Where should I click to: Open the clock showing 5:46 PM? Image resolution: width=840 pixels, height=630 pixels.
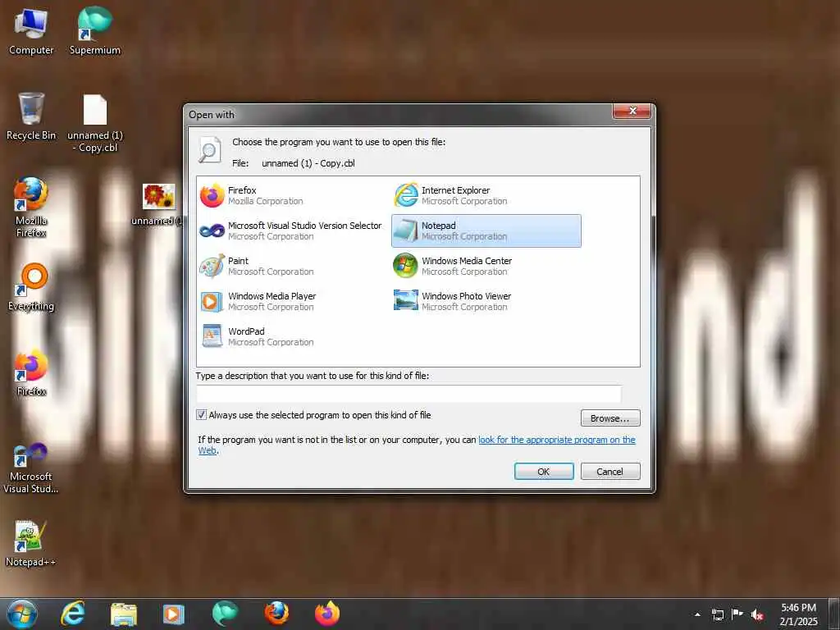[x=798, y=614]
